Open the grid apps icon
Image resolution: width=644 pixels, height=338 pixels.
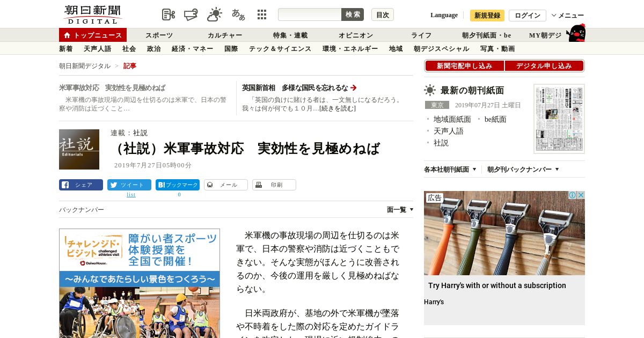pos(262,14)
